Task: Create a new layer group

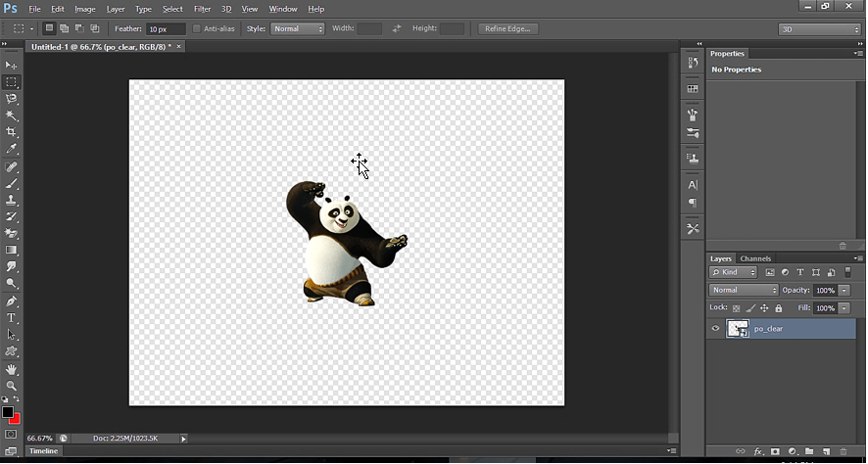Action: (809, 451)
